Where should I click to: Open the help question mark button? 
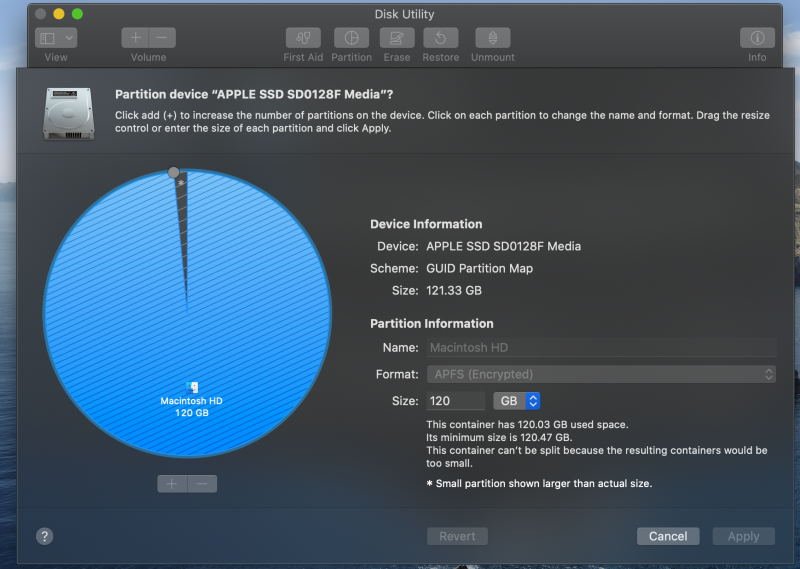pos(44,536)
